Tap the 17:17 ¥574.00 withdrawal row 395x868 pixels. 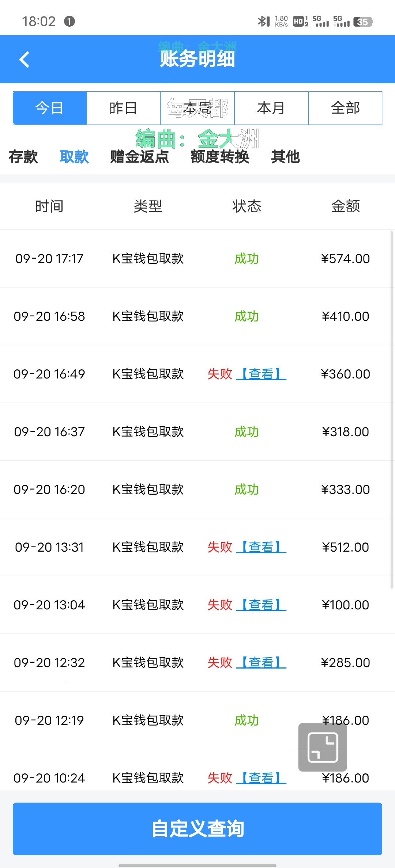[x=197, y=259]
